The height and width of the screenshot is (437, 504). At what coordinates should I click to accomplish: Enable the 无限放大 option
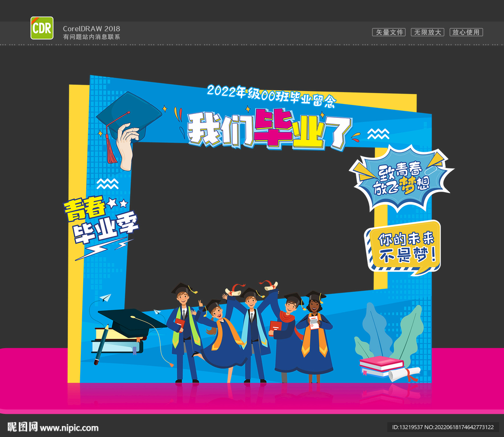pyautogui.click(x=428, y=32)
